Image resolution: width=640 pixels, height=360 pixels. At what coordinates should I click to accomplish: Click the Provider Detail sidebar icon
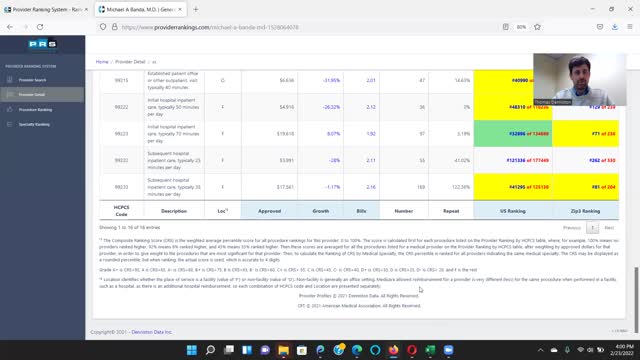pos(10,94)
